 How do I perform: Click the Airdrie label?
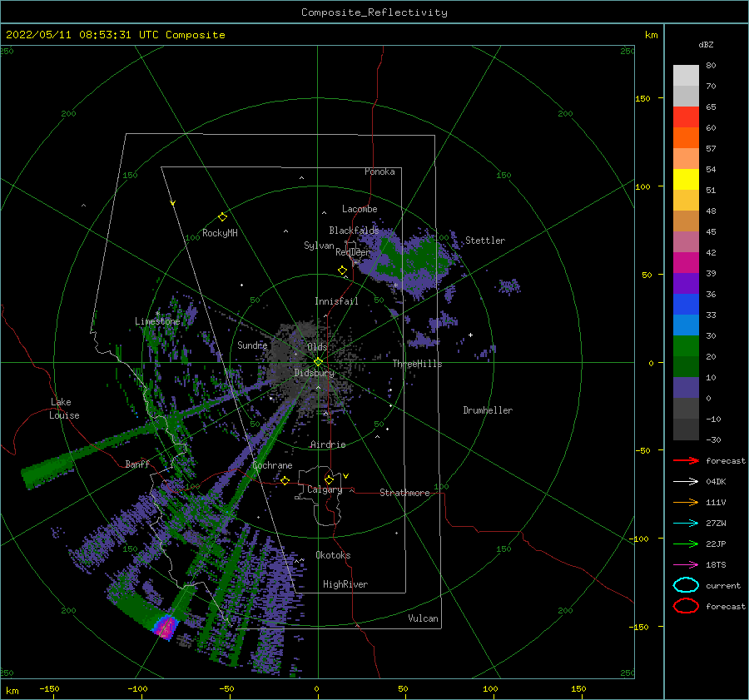click(328, 444)
